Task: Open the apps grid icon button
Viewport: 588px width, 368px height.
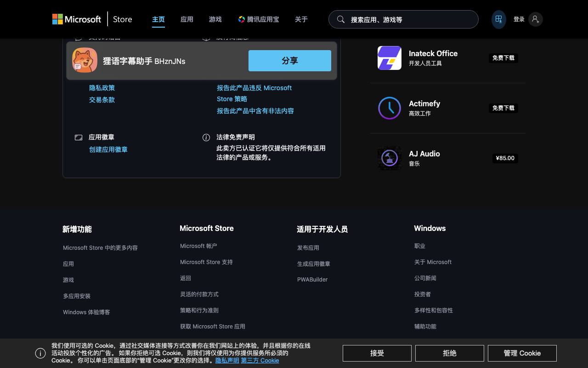Action: [x=498, y=19]
